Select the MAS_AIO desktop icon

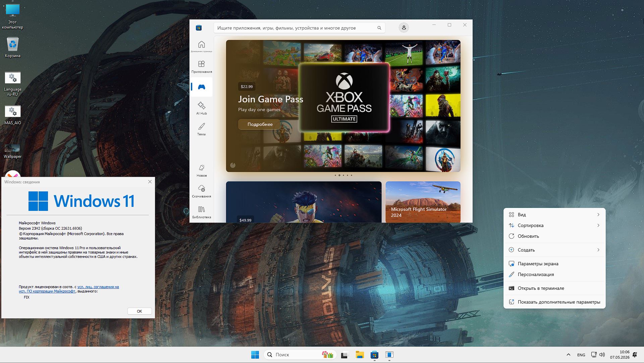pyautogui.click(x=12, y=115)
